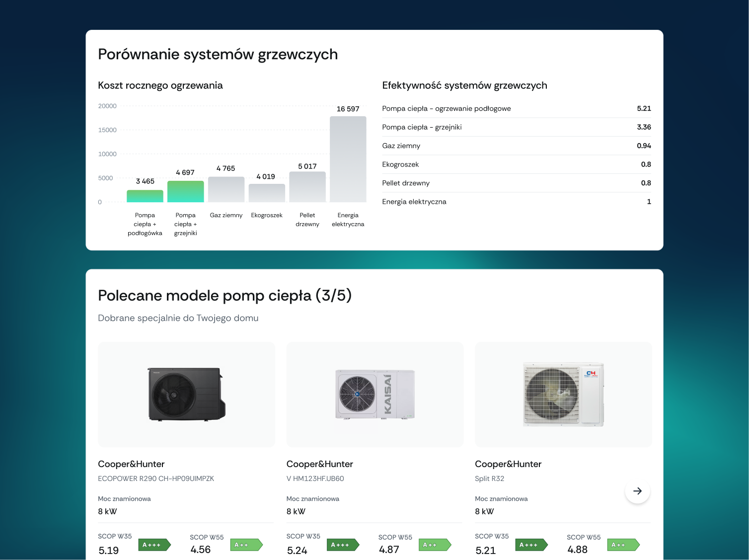Screen dimensions: 749x560
Task: Select the Gaz ziemny efficiency row
Action: tap(516, 146)
